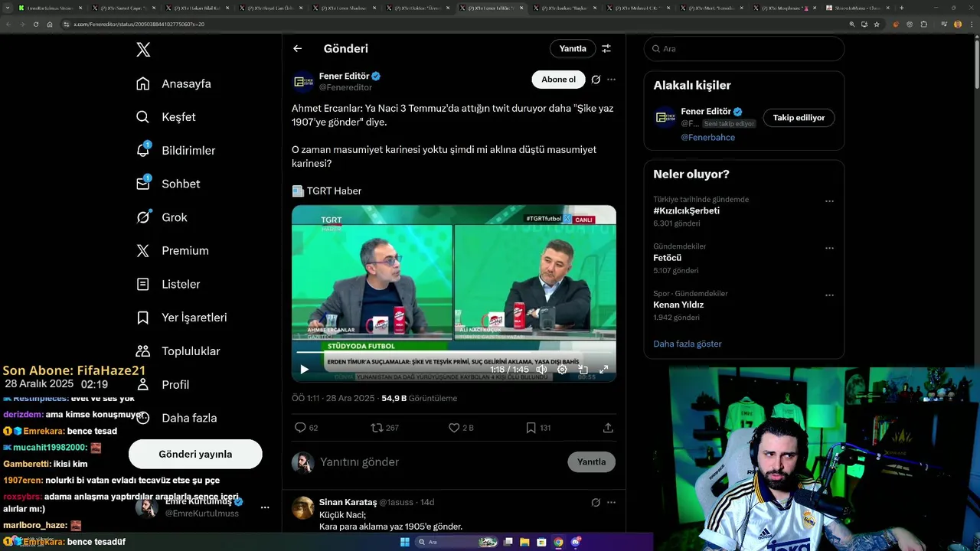Open Windows Start menu
Viewport: 980px width, 551px height.
tap(405, 542)
